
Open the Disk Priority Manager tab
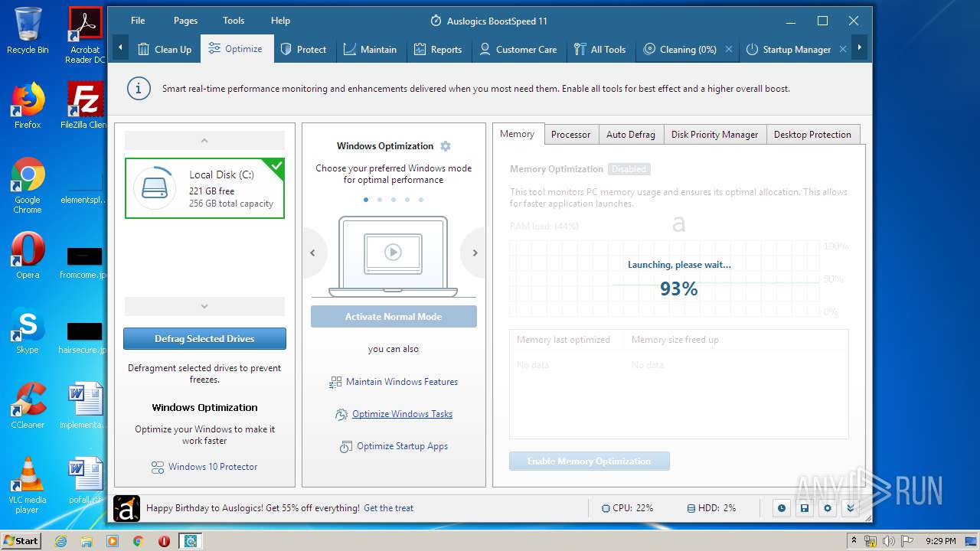[x=714, y=135]
